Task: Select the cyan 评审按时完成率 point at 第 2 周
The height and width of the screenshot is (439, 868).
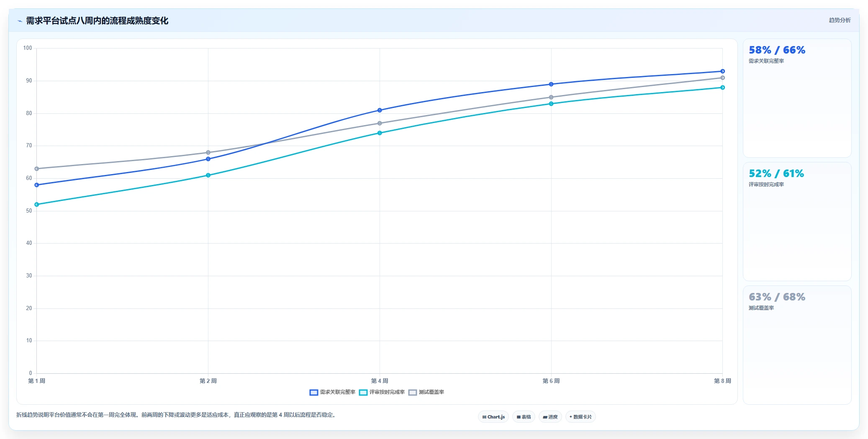Action: click(208, 175)
